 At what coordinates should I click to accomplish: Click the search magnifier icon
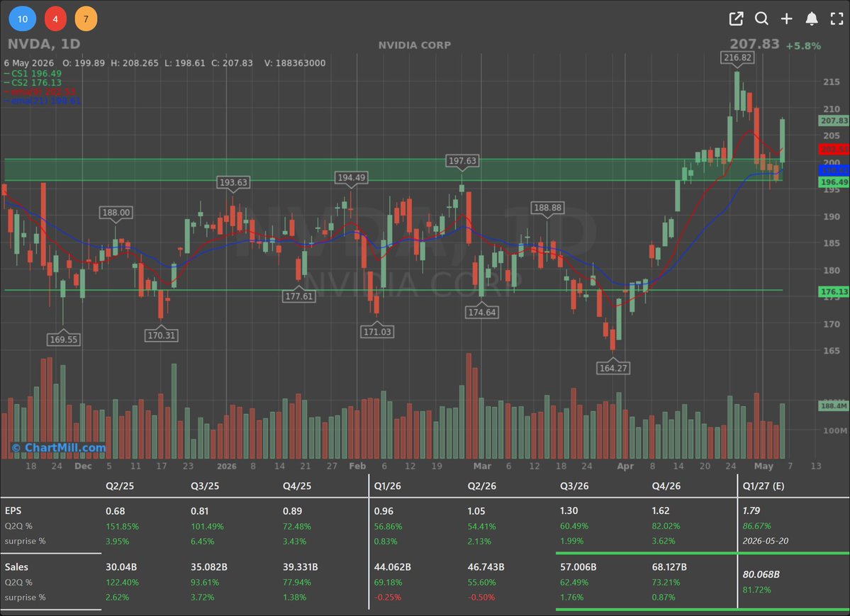[761, 19]
